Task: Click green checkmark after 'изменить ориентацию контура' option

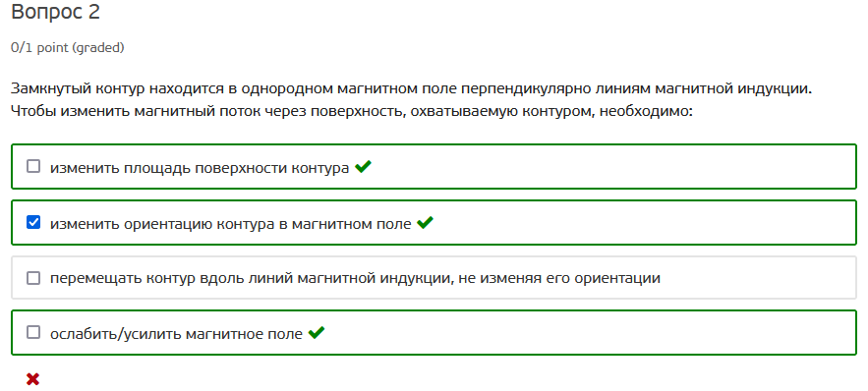Action: (425, 222)
